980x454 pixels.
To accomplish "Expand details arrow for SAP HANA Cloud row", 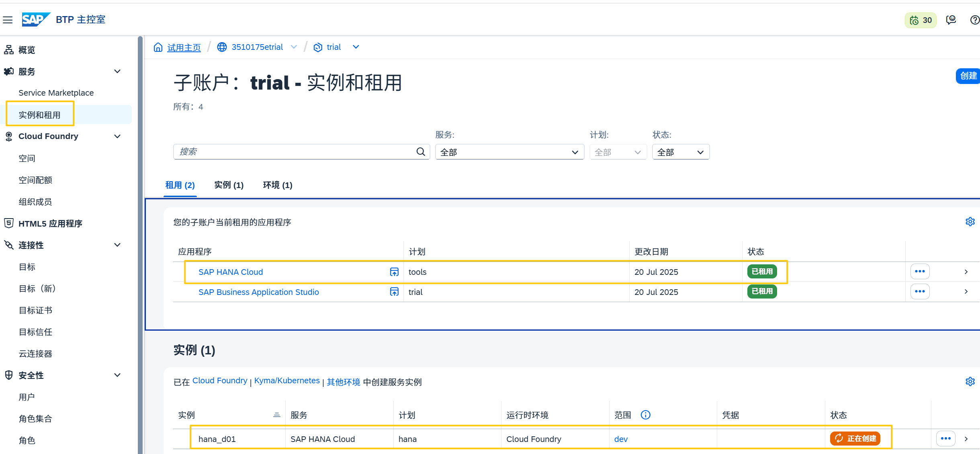I will (x=966, y=272).
